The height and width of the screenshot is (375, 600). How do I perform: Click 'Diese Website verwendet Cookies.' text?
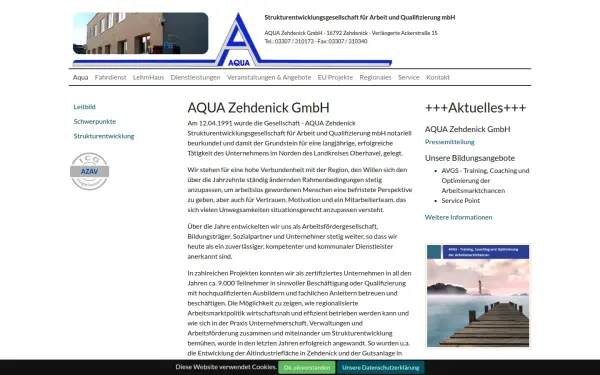226,367
